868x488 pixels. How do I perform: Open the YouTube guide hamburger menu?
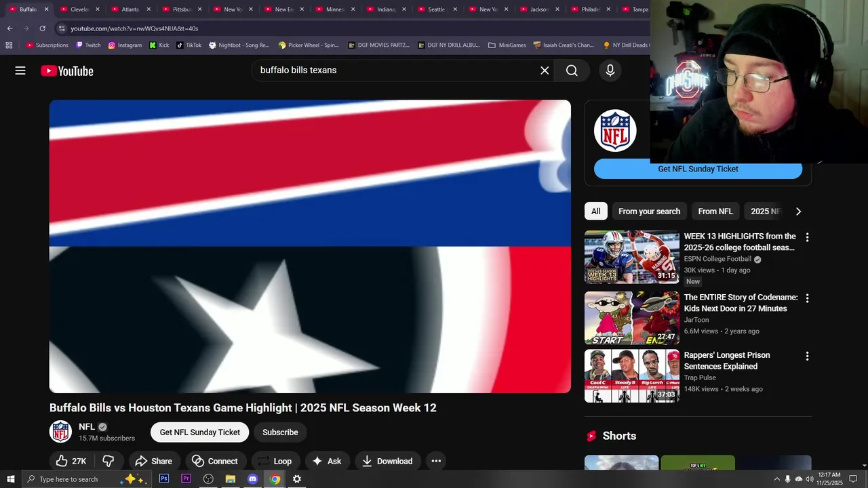pyautogui.click(x=20, y=70)
